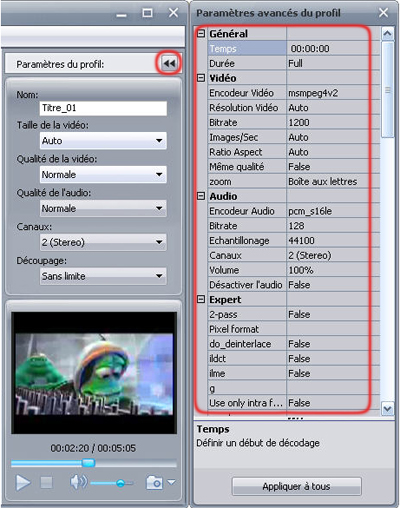Open Taille de la vidéo dropdown
The width and height of the screenshot is (400, 508).
(x=103, y=141)
